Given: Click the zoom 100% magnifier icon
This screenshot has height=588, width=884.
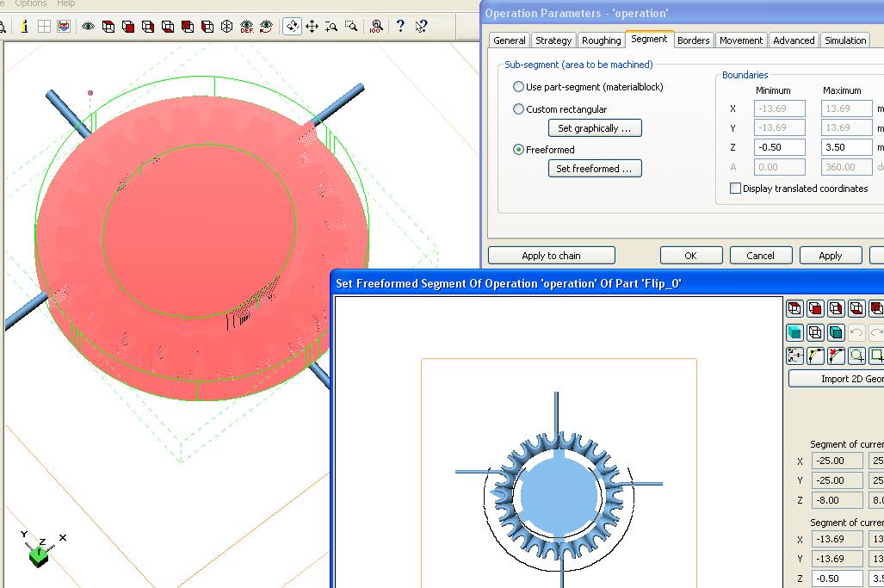Looking at the screenshot, I should [x=376, y=27].
